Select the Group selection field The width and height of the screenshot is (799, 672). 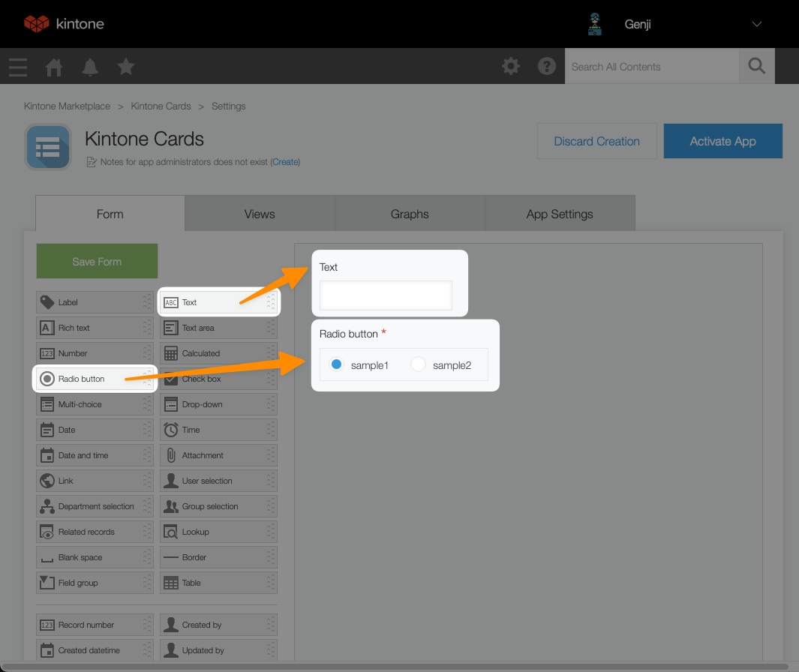(218, 506)
